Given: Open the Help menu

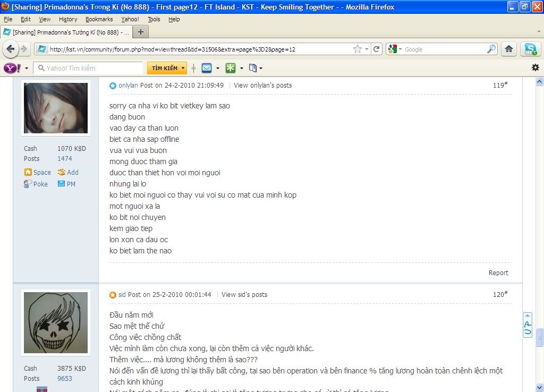Looking at the screenshot, I should coord(174,19).
